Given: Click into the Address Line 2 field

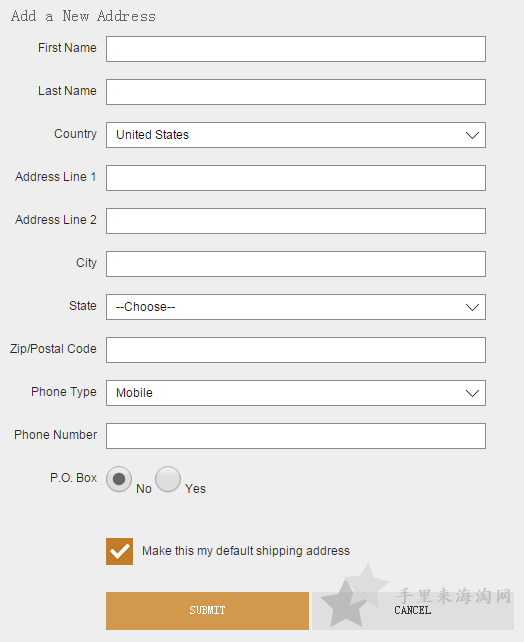Looking at the screenshot, I should 296,221.
